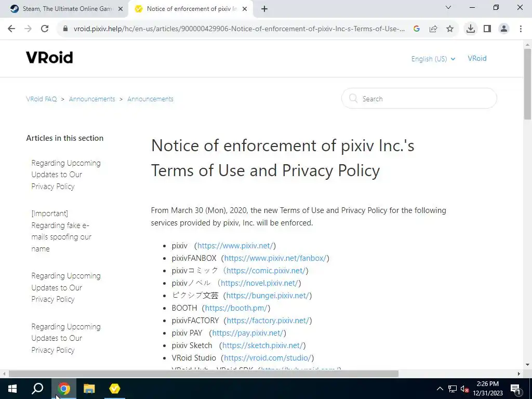Viewport: 532px width, 399px height.
Task: Open the first Regarding Upcoming Updates article
Action: pyautogui.click(x=66, y=175)
